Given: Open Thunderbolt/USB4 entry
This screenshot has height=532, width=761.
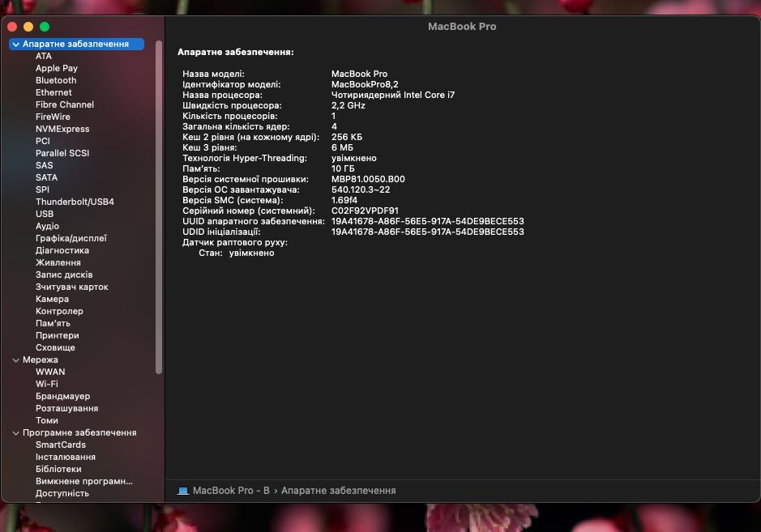Looking at the screenshot, I should [75, 202].
